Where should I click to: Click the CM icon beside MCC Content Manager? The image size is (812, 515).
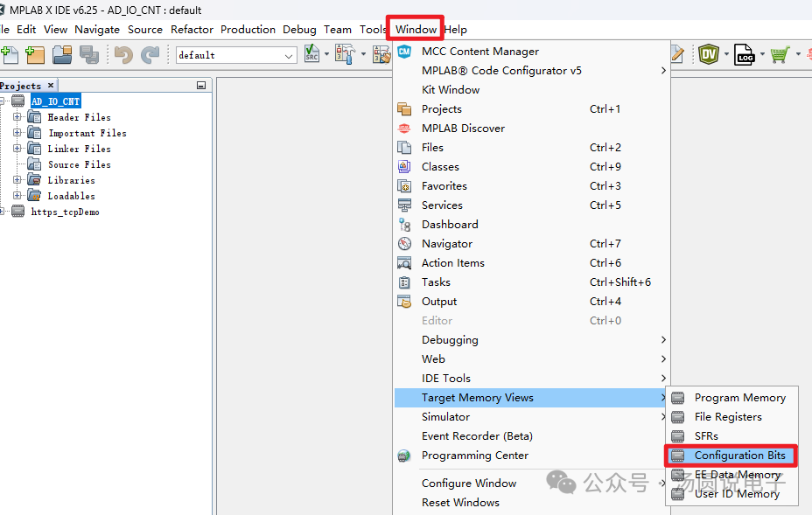(404, 52)
